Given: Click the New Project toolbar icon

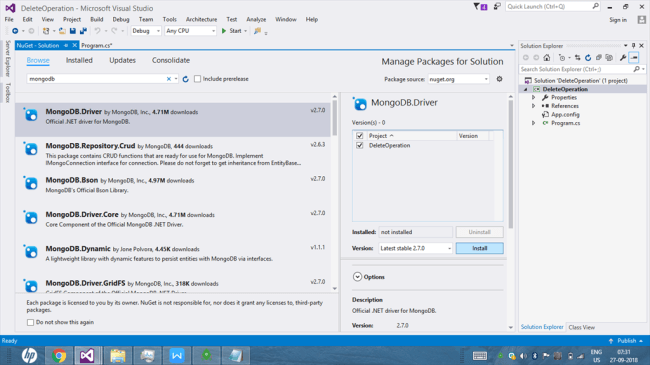Looking at the screenshot, I should point(46,31).
